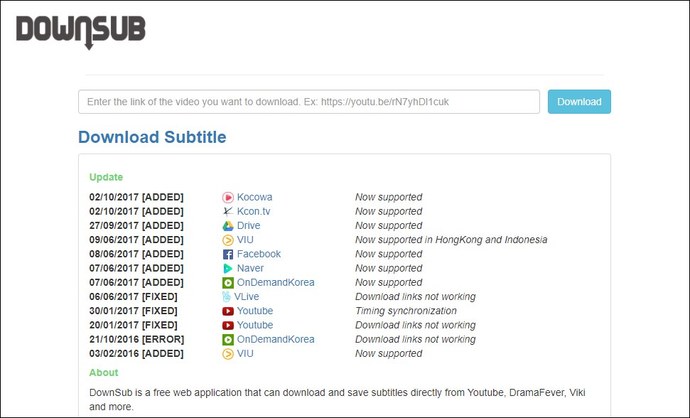Viewport: 690px width, 418px height.
Task: Click "06/06/2017 [FIXED]" text
Action: pos(133,297)
